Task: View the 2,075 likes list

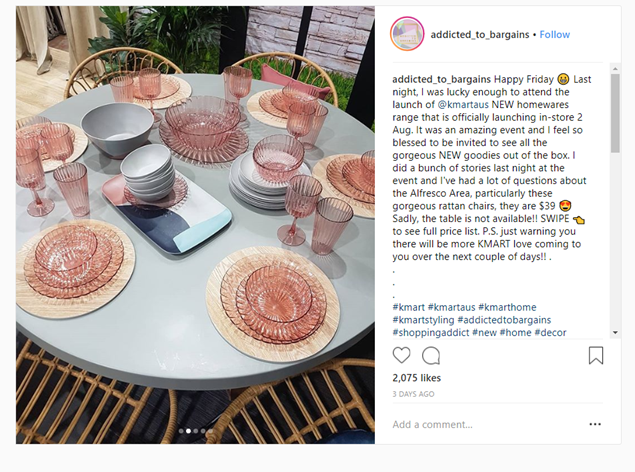Action: point(416,378)
